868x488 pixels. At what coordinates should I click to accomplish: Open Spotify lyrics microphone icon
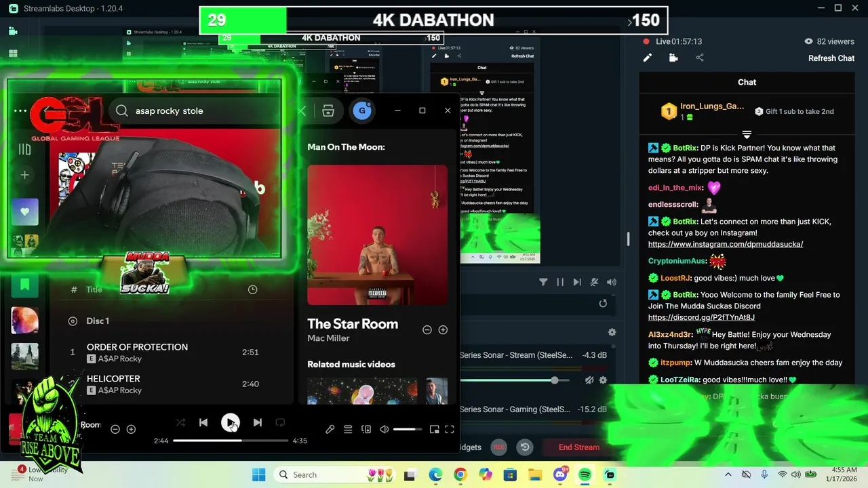tap(330, 429)
